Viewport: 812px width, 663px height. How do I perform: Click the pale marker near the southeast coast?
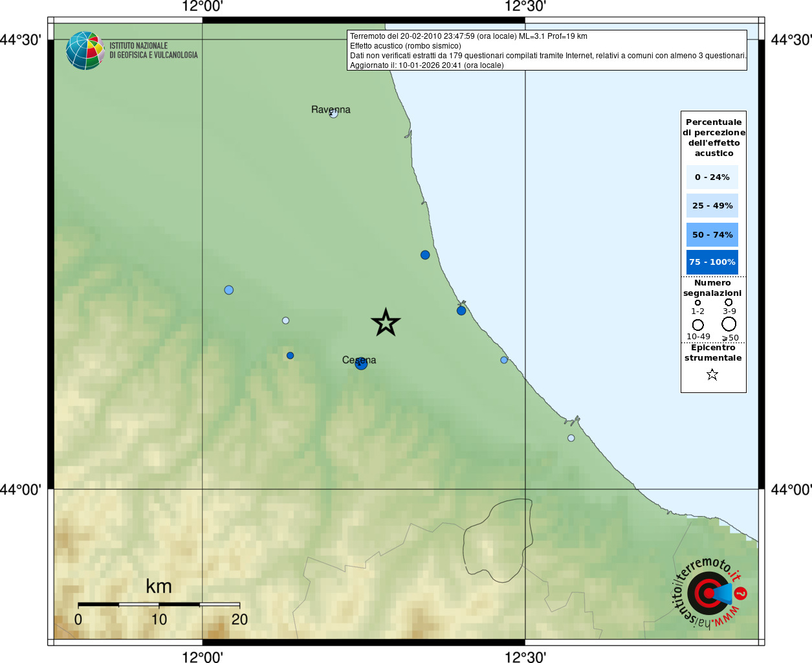pyautogui.click(x=571, y=438)
